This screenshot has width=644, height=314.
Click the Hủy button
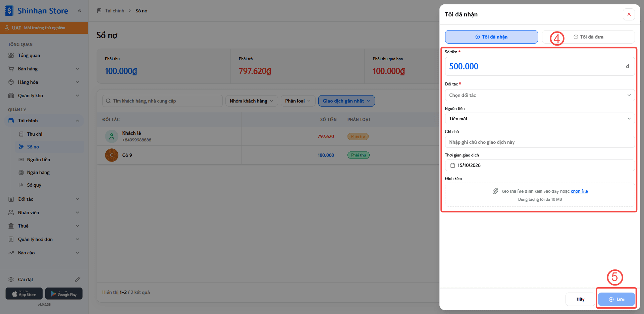click(x=580, y=299)
